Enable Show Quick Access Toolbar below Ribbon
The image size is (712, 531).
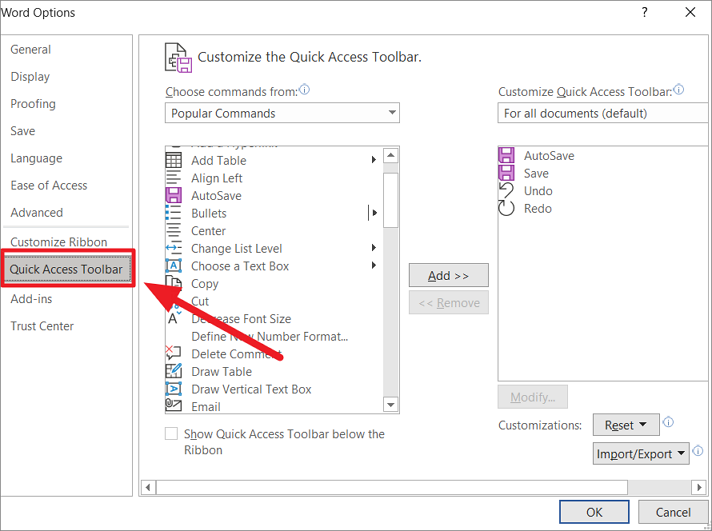click(171, 434)
